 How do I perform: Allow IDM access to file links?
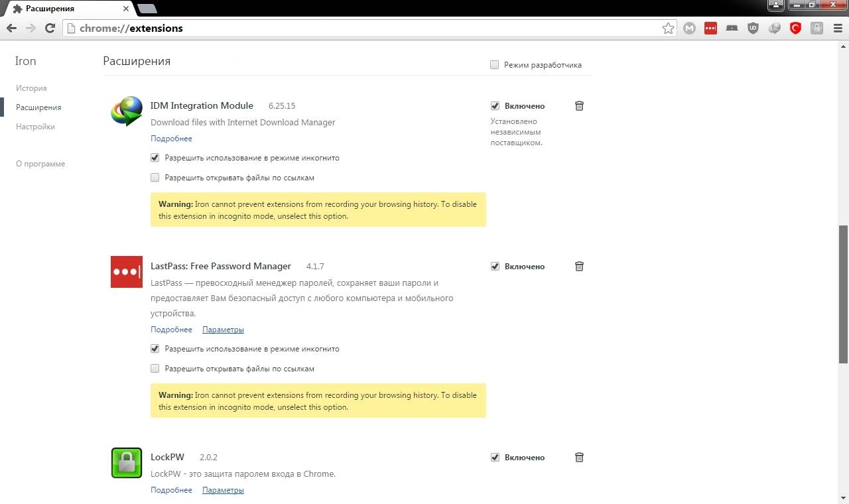point(155,178)
